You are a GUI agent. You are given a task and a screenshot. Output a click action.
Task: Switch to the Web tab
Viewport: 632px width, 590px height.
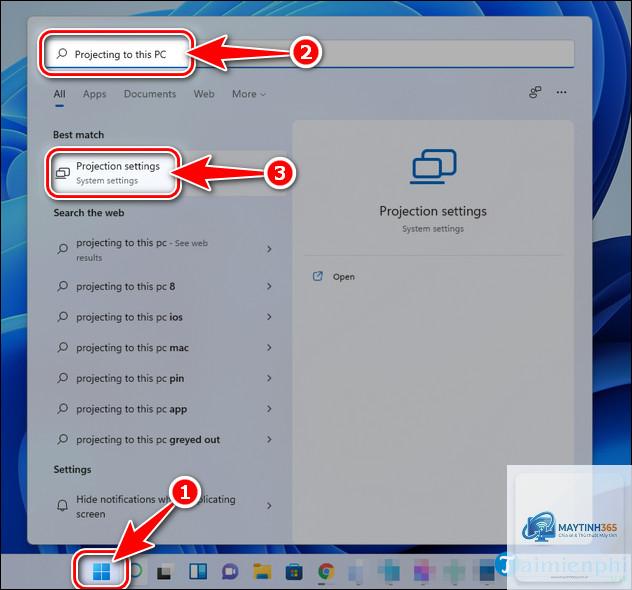click(204, 94)
